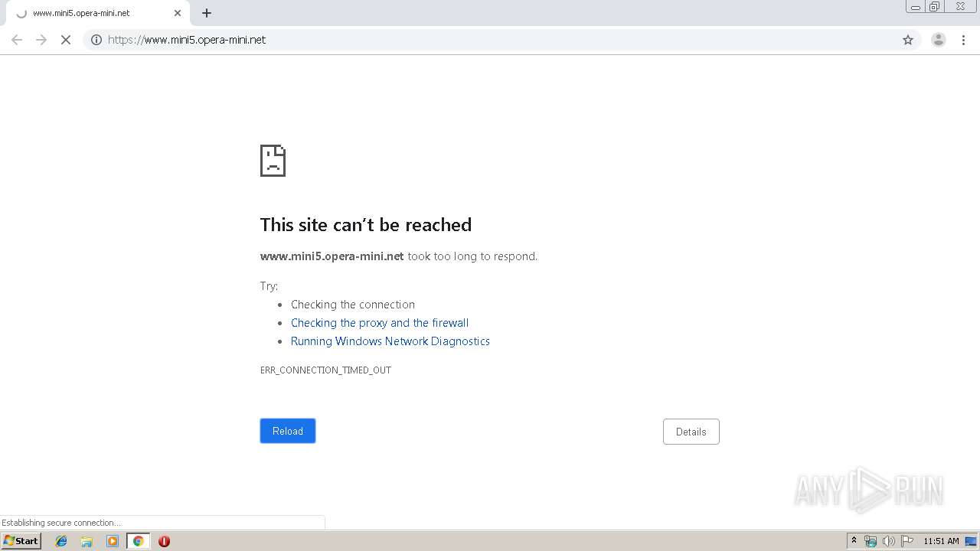Click the sad page error icon
The image size is (980, 551).
coord(273,161)
